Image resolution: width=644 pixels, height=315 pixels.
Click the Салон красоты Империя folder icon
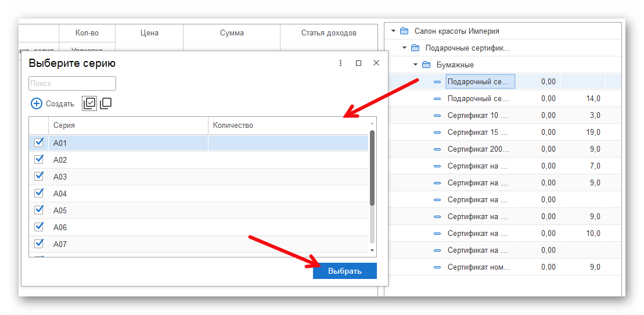pyautogui.click(x=404, y=31)
